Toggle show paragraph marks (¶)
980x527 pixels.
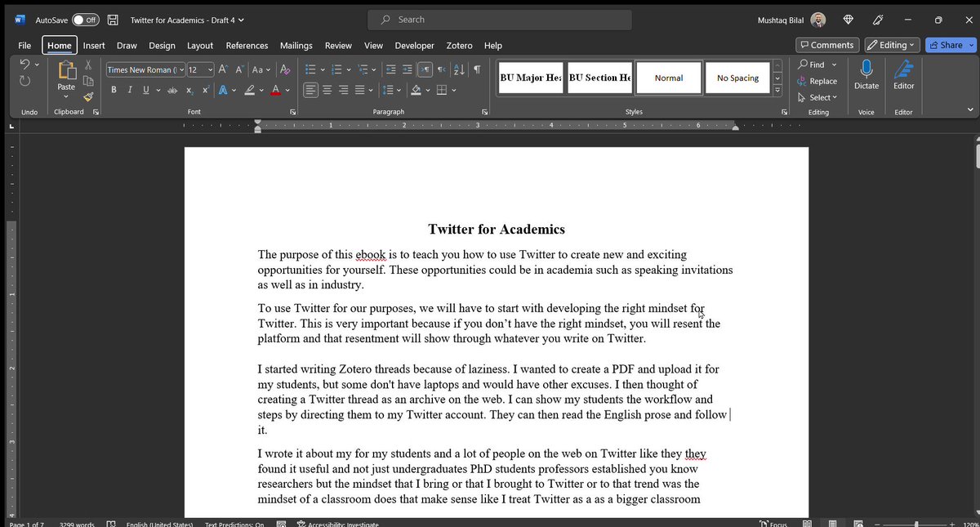click(477, 70)
